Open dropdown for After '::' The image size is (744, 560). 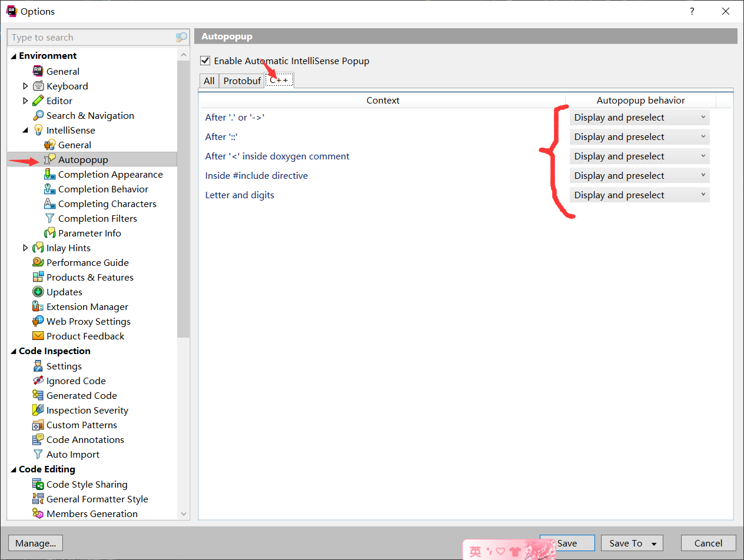click(639, 136)
